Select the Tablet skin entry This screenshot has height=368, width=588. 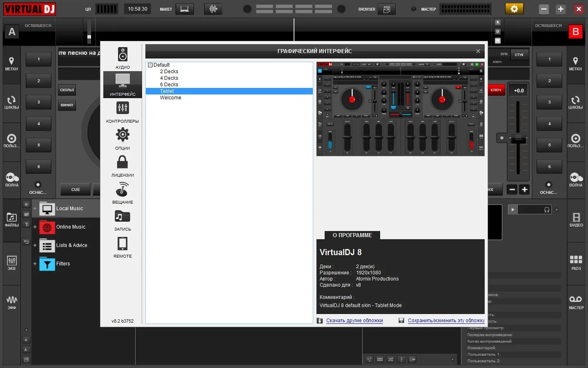[229, 91]
